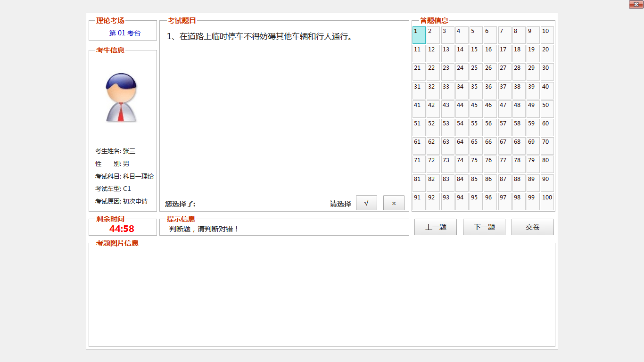
Task: Close the exam window
Action: coord(636,5)
